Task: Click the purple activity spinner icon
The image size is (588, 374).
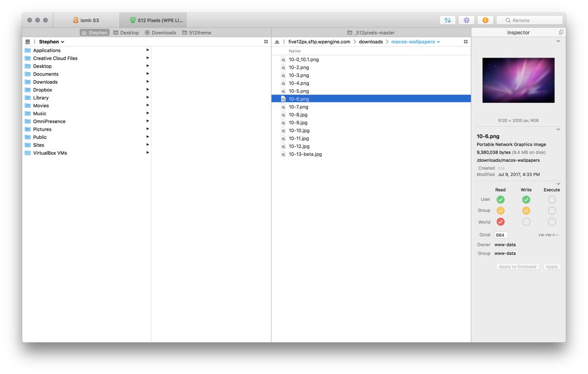Action: [466, 20]
